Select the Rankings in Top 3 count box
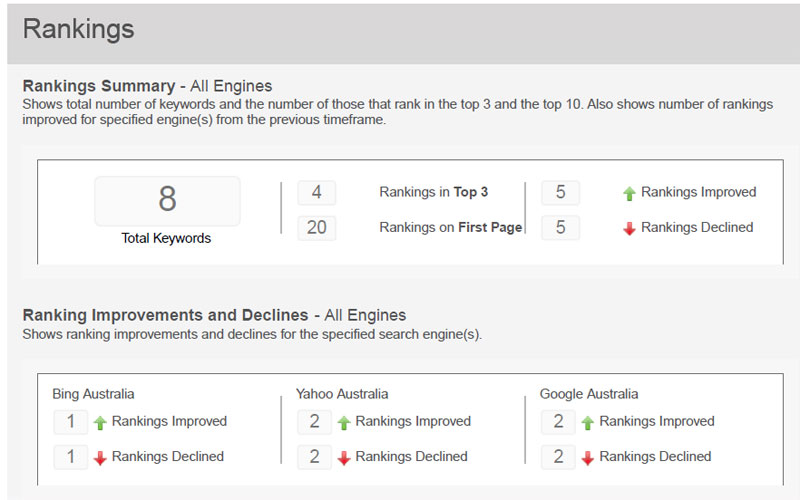The image size is (800, 500). click(316, 192)
